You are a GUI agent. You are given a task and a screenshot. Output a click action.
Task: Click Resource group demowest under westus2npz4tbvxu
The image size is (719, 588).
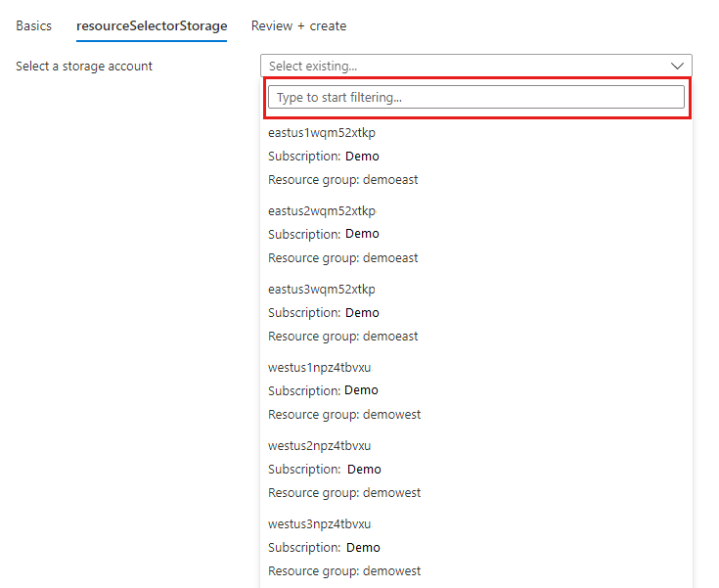tap(344, 493)
